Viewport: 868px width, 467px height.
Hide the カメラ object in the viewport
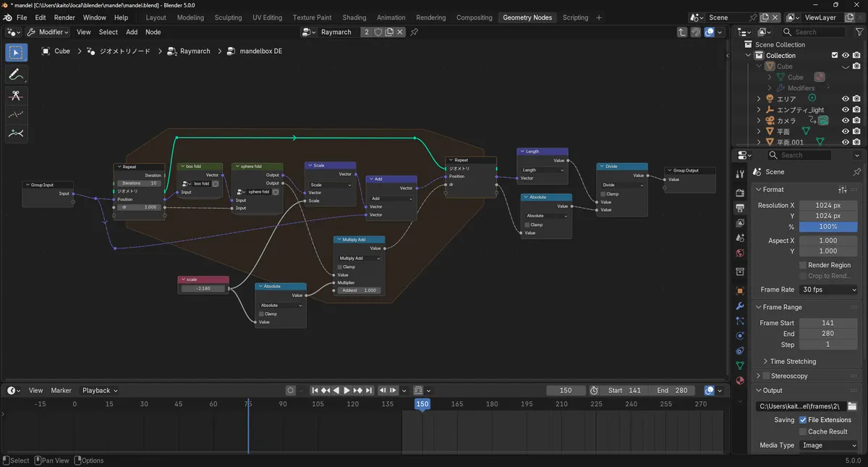845,121
